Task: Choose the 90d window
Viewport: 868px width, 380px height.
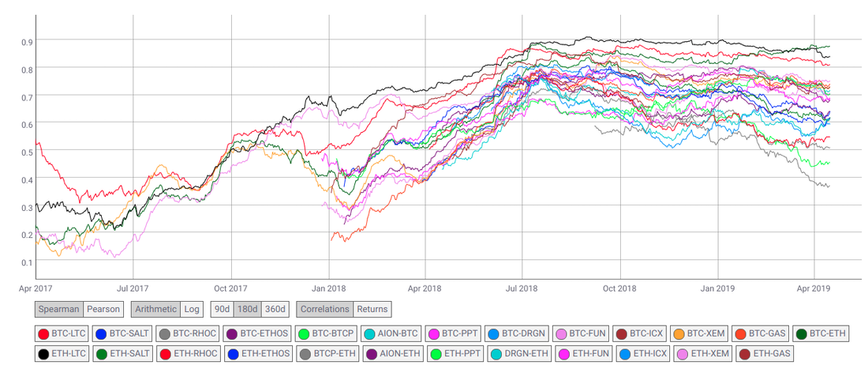Action: (222, 309)
